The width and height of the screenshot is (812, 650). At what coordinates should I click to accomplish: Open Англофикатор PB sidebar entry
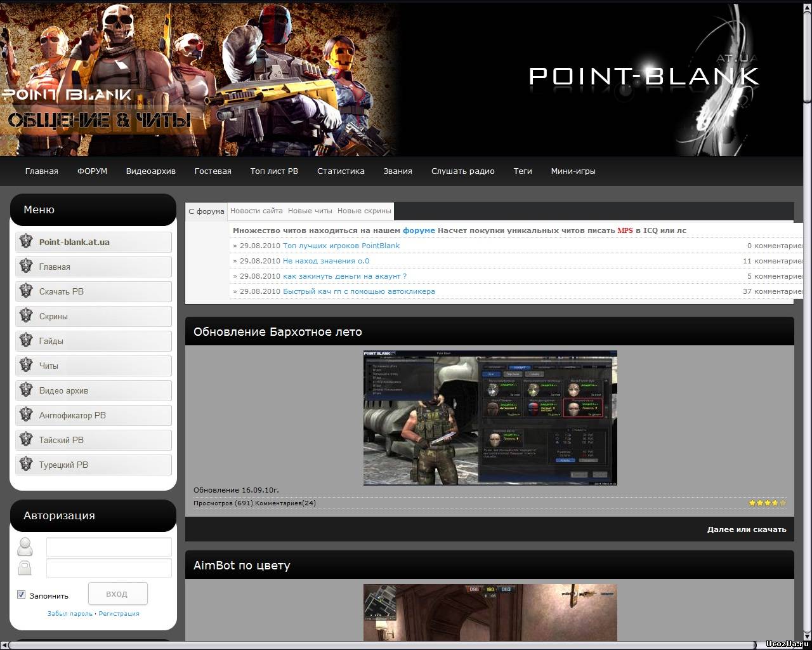point(93,415)
